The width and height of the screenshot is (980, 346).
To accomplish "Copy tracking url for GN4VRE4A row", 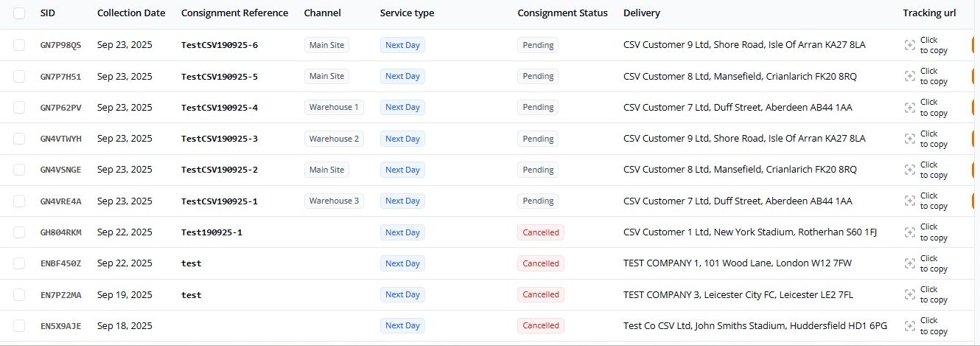I will click(x=910, y=201).
